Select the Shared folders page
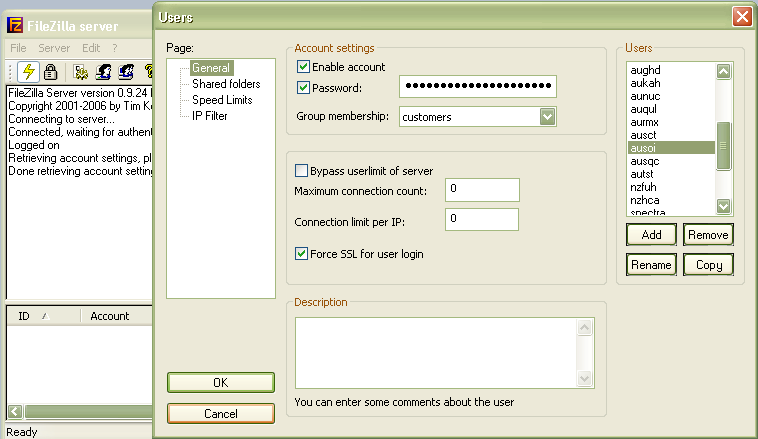 [x=226, y=84]
